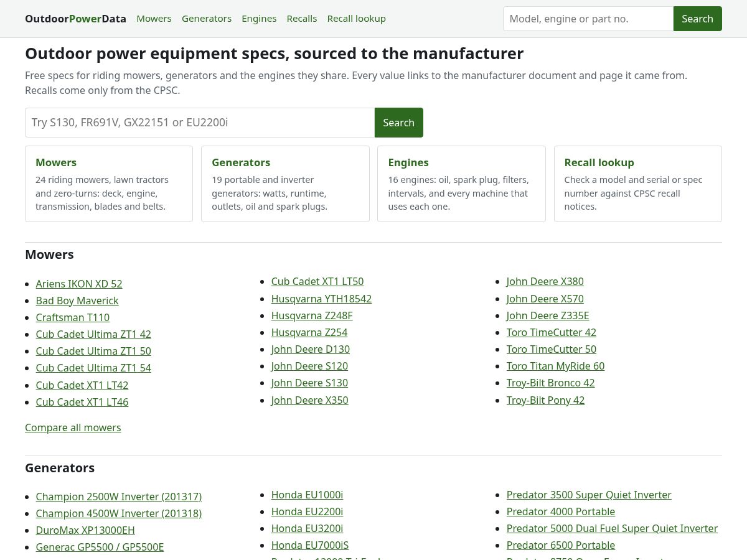Open the Mowers category card
Screen dimensions: 747x560
[x=109, y=184]
